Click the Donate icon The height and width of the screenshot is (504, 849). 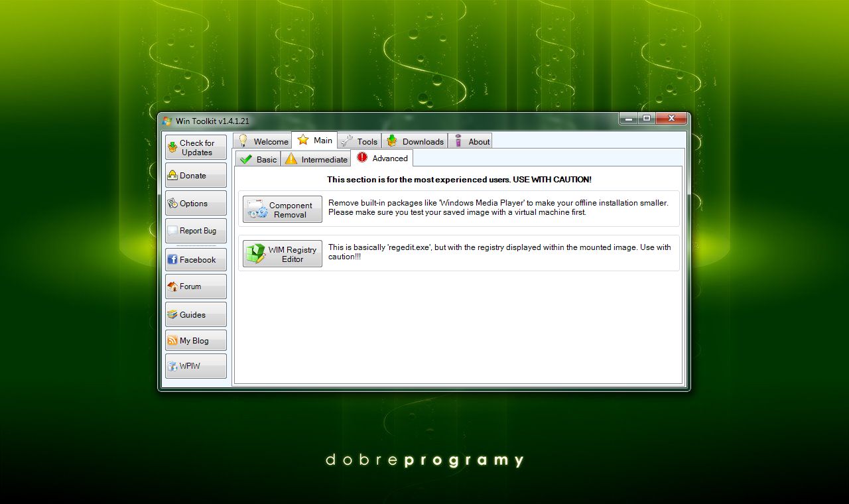pyautogui.click(x=172, y=175)
